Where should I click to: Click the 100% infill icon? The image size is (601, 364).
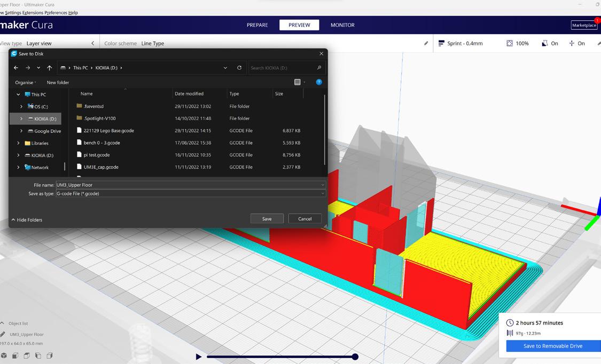pyautogui.click(x=510, y=43)
